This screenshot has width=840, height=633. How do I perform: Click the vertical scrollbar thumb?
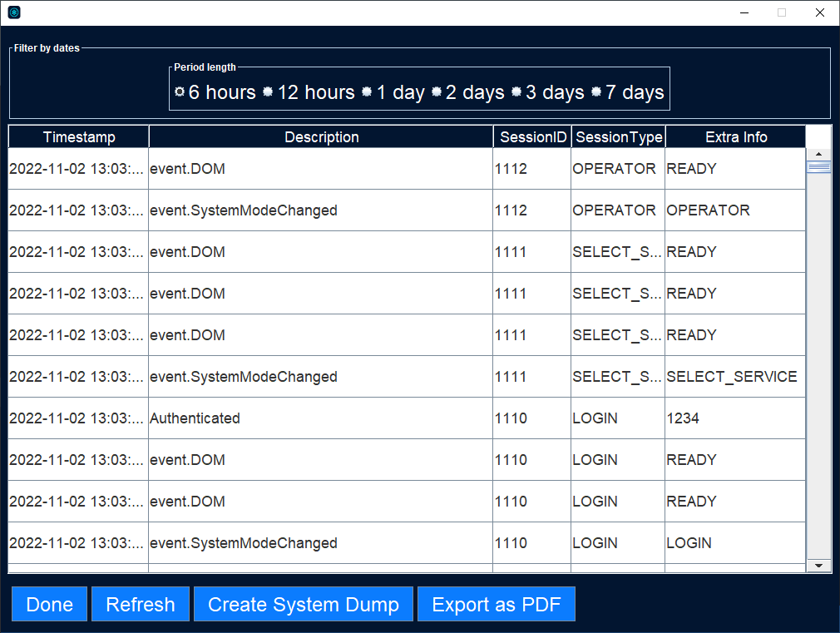(x=819, y=167)
